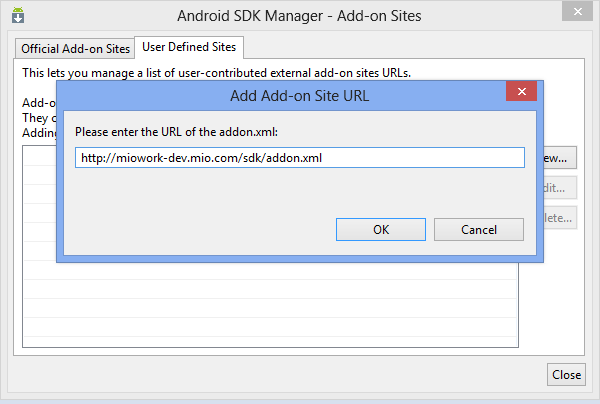The width and height of the screenshot is (600, 404).
Task: Confirm the URL with OK button
Action: pos(381,230)
